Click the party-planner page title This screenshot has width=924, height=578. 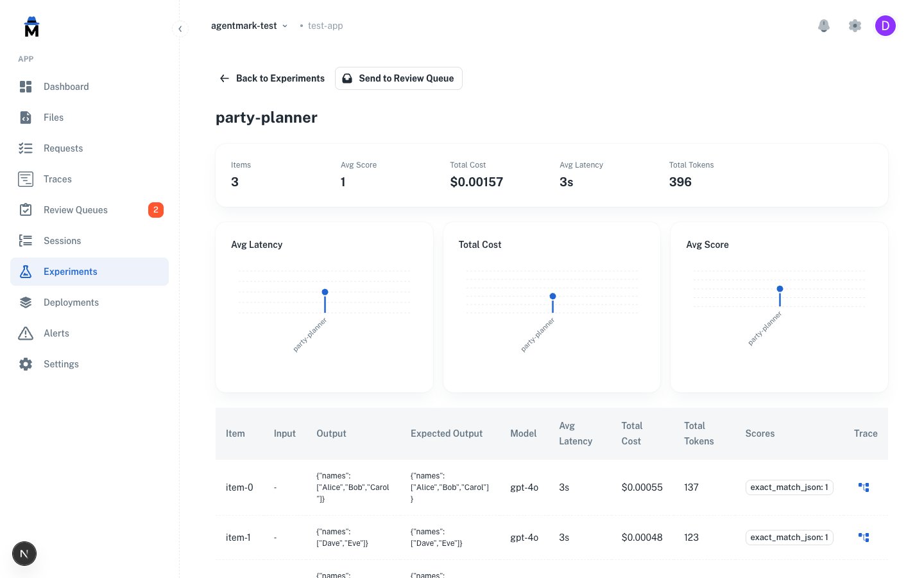(x=266, y=118)
